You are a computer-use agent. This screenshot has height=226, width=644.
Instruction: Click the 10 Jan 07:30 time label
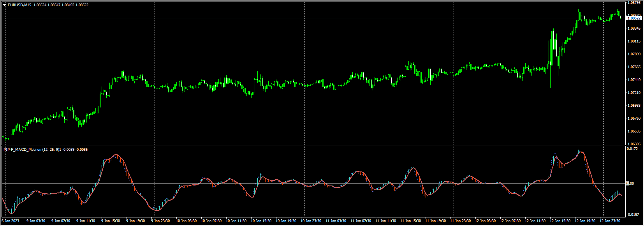click(x=211, y=221)
